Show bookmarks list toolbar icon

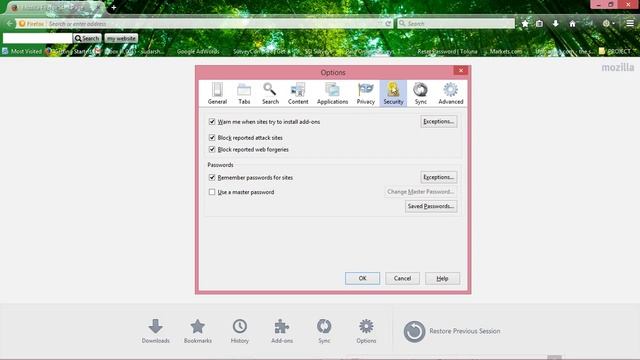[x=540, y=24]
